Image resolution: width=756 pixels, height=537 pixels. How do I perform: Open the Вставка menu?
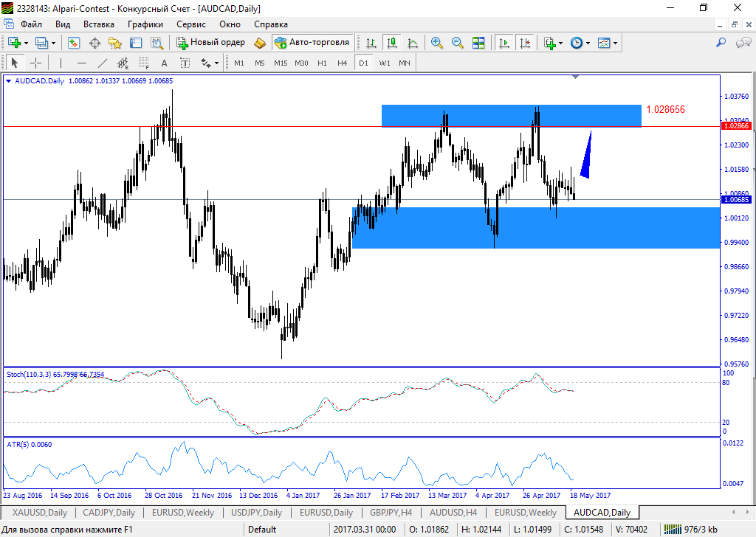point(99,24)
